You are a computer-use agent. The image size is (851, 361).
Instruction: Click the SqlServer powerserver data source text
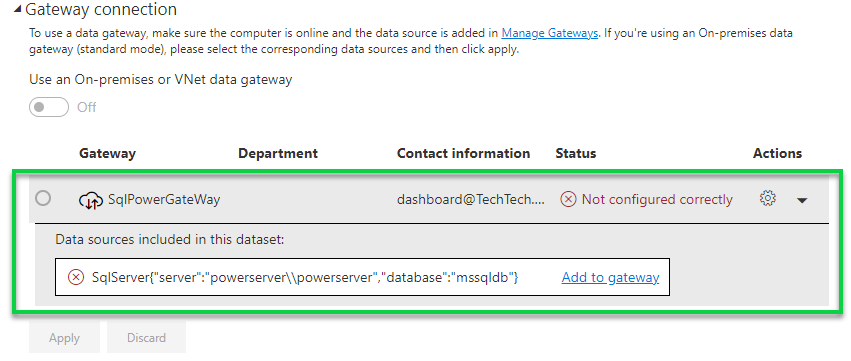click(x=306, y=277)
